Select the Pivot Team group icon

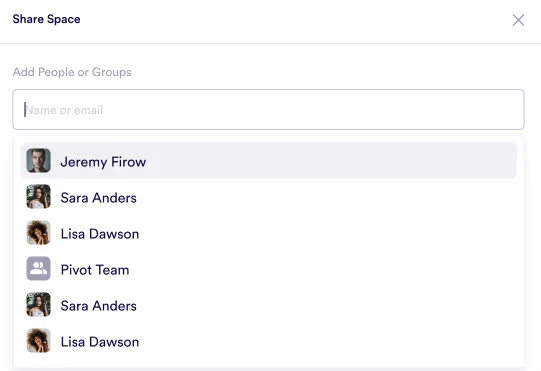point(38,269)
